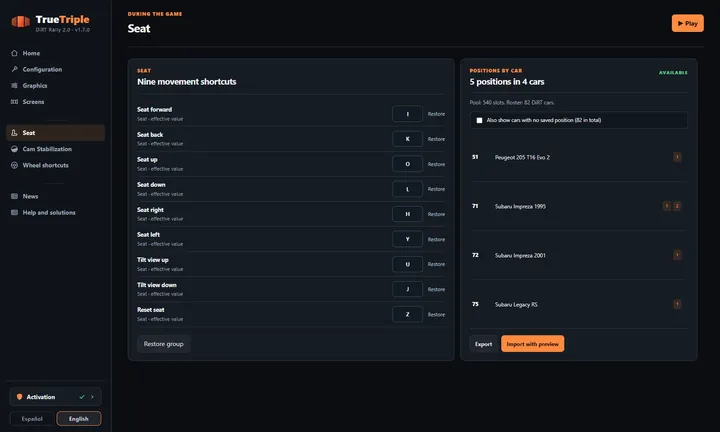Click the Import with preview button
This screenshot has width=720, height=432.
tap(533, 344)
